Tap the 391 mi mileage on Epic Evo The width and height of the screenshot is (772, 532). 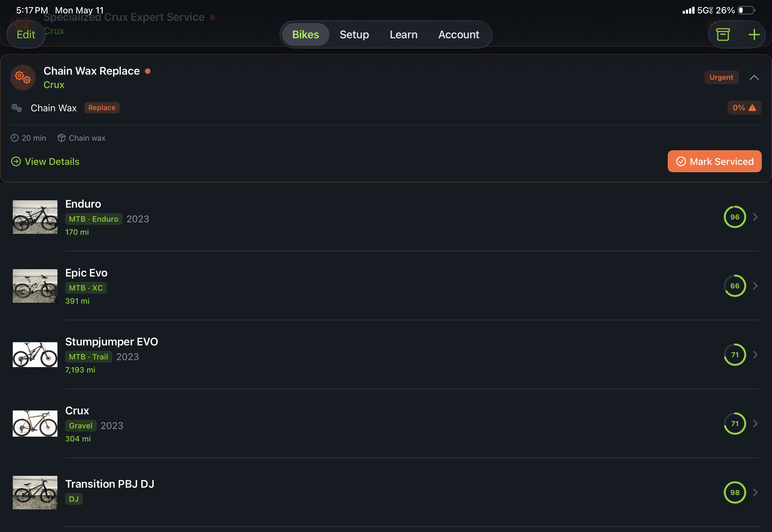point(77,301)
